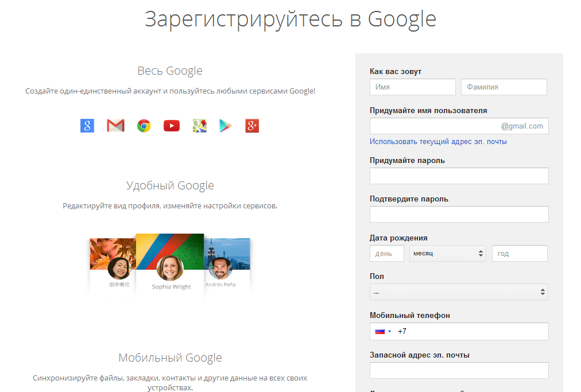
Task: Click the Запасной адрес эл. почты field
Action: pyautogui.click(x=459, y=371)
